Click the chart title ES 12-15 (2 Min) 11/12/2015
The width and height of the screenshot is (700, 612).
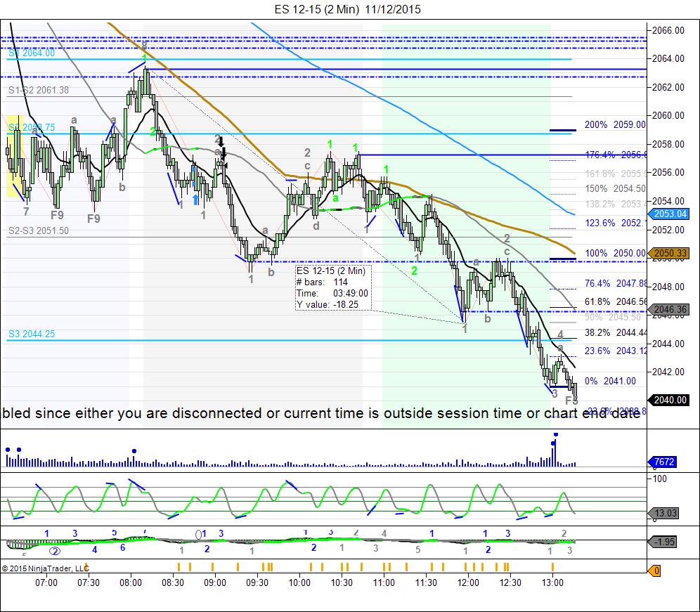(x=348, y=9)
